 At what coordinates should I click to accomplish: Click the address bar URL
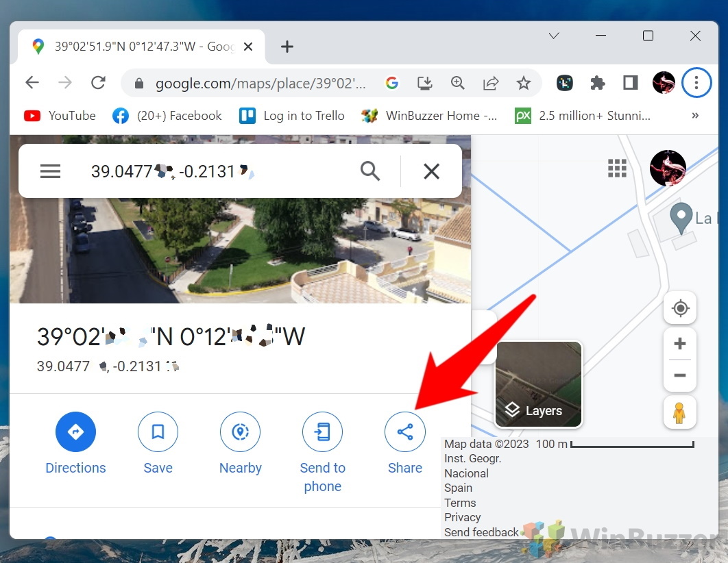(x=260, y=84)
